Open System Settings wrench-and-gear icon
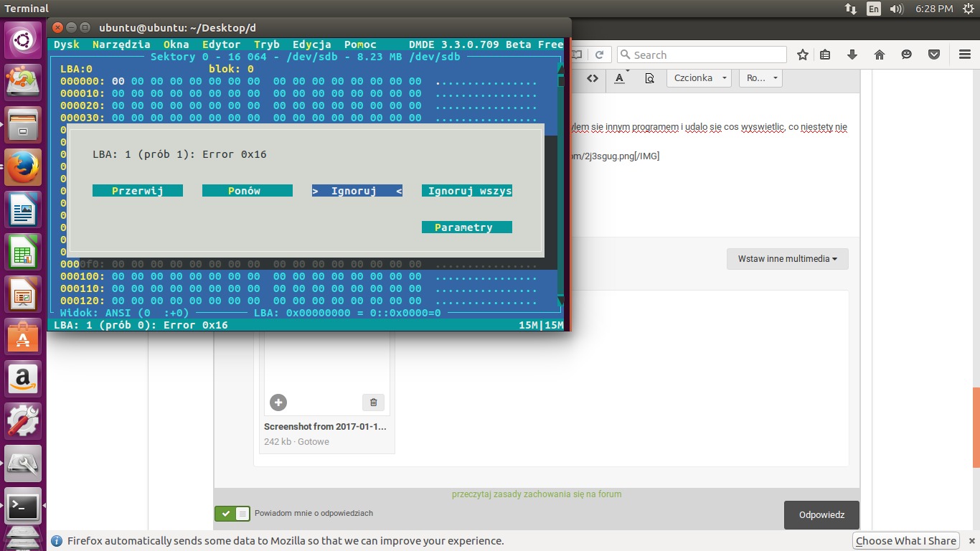The image size is (980, 551). click(23, 421)
